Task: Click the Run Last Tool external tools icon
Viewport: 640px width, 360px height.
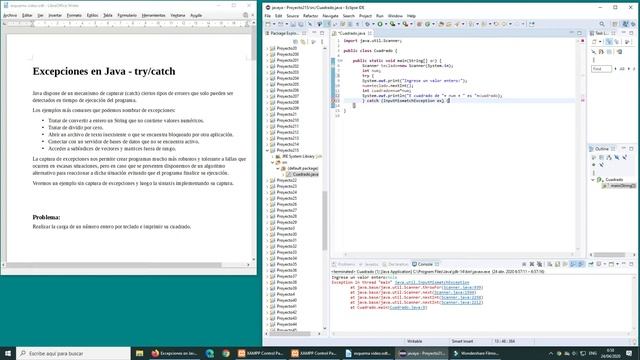Action: pyautogui.click(x=405, y=24)
